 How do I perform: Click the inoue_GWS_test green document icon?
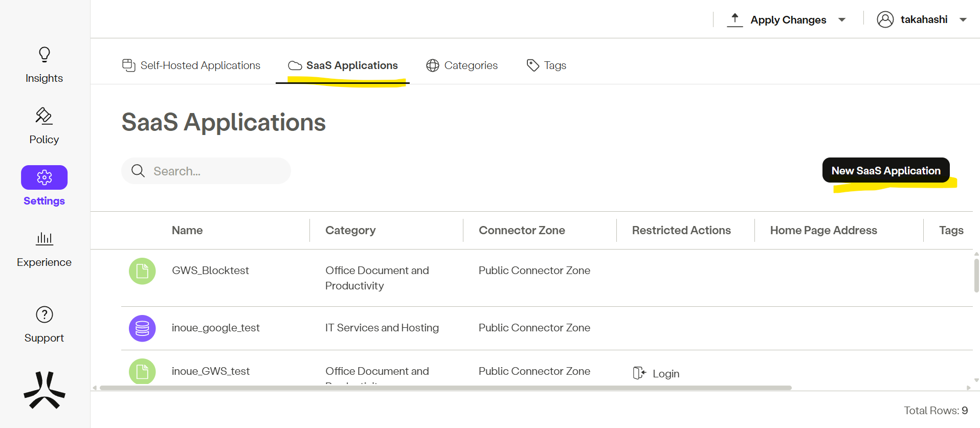tap(142, 371)
